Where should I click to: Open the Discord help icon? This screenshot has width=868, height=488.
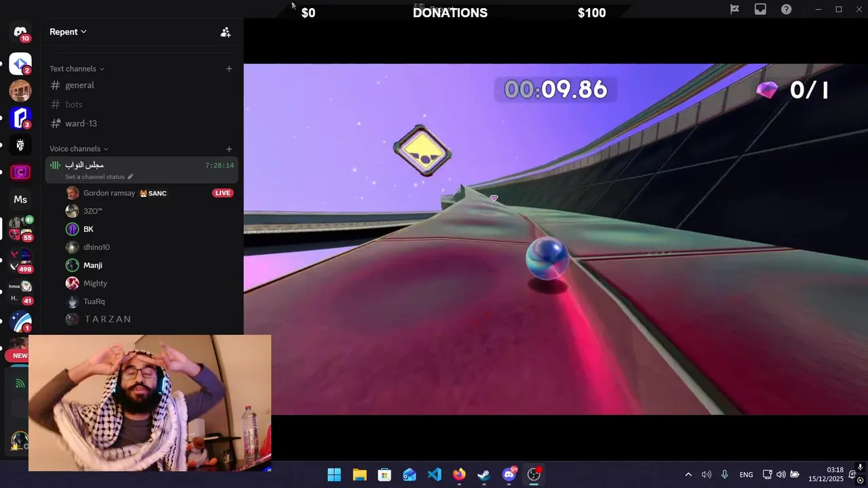pos(786,9)
